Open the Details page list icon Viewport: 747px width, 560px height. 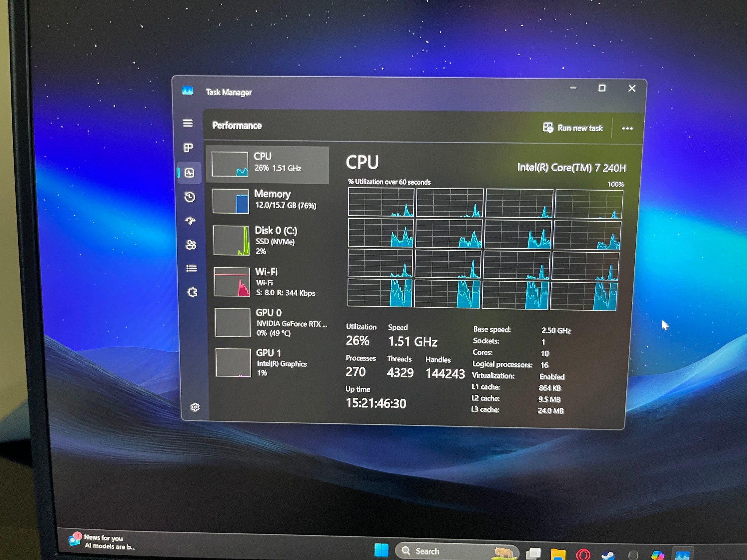191,269
